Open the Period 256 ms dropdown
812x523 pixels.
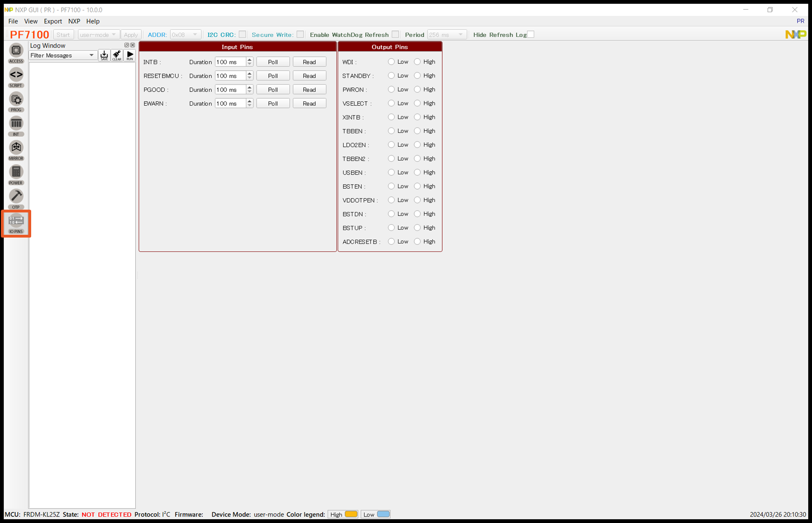click(446, 35)
